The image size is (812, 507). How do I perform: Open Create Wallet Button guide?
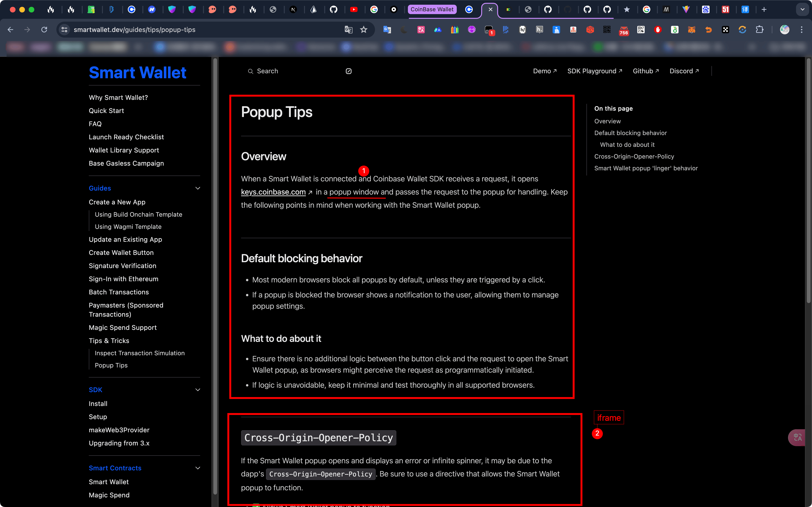[121, 253]
